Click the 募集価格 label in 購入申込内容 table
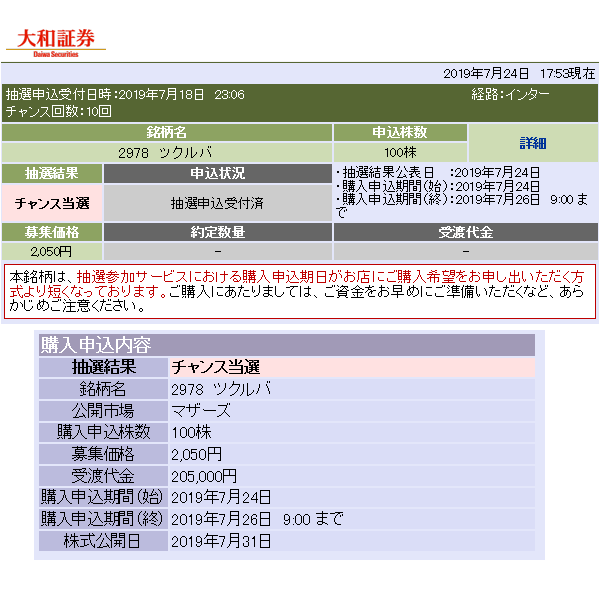The height and width of the screenshot is (600, 600). coord(104,454)
